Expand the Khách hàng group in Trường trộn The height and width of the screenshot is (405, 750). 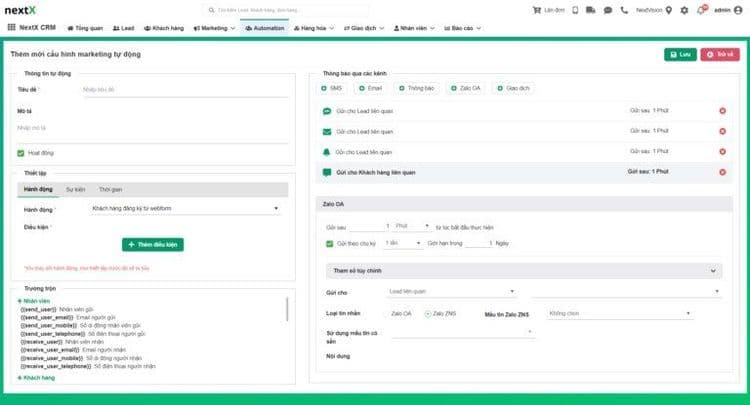coord(36,378)
